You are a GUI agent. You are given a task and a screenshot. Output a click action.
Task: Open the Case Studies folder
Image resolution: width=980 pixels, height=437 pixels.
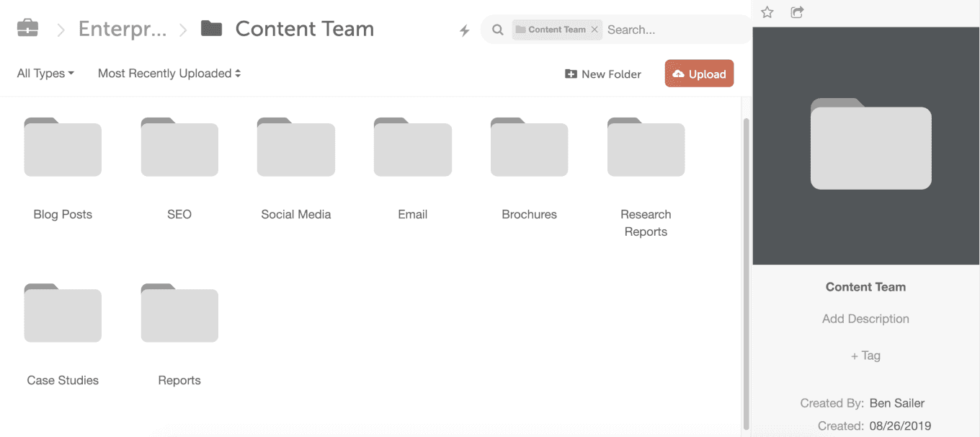click(62, 314)
